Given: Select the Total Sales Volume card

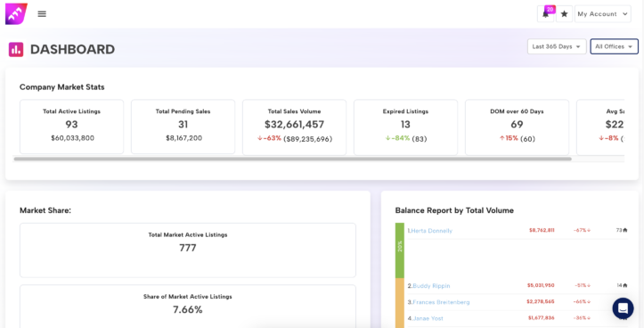Looking at the screenshot, I should [x=295, y=127].
